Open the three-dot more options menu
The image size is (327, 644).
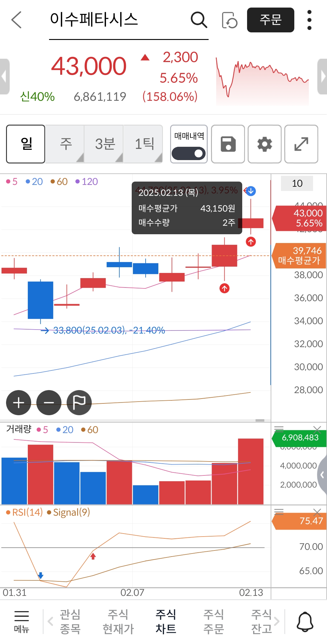(309, 20)
